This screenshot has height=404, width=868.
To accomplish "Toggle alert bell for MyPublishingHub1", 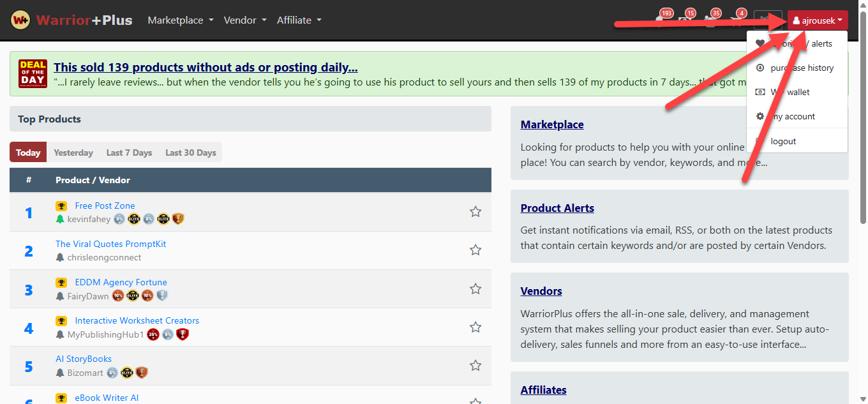I will [x=60, y=334].
